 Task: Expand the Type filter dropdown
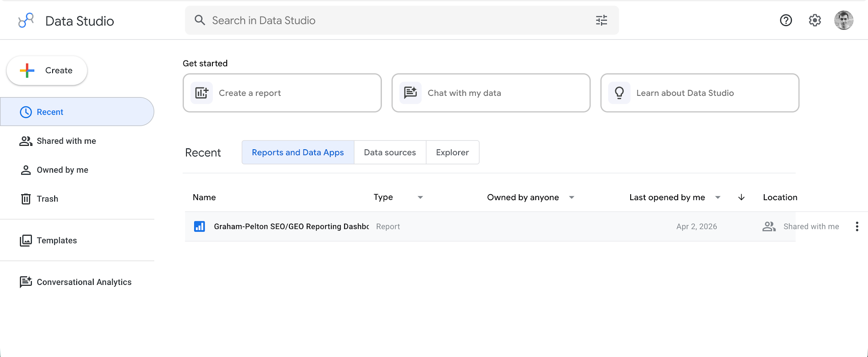pyautogui.click(x=420, y=197)
